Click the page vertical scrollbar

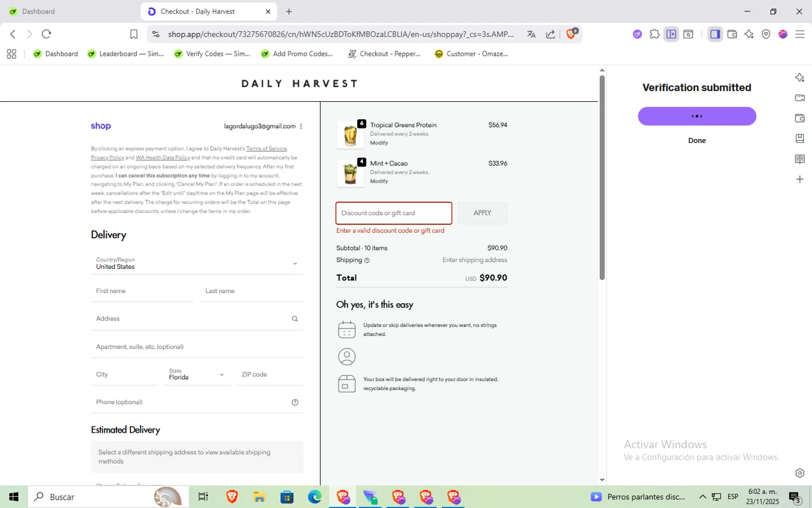tap(602, 178)
